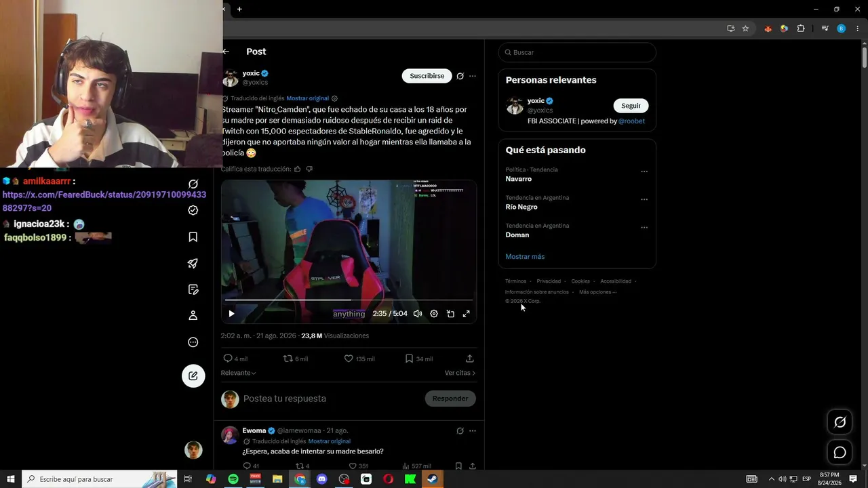Screen dimensions: 868x488
Task: Bookmark this page with the star icon
Action: [745, 28]
